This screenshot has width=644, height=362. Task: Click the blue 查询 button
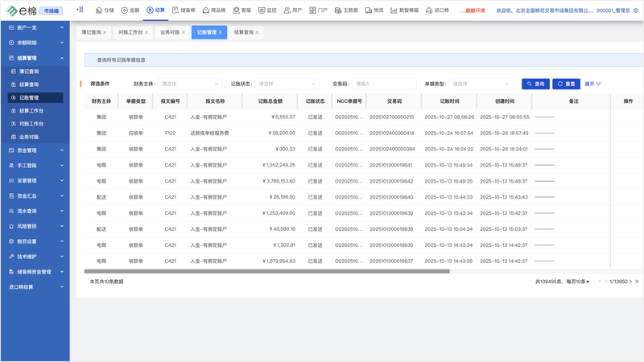[x=535, y=84]
